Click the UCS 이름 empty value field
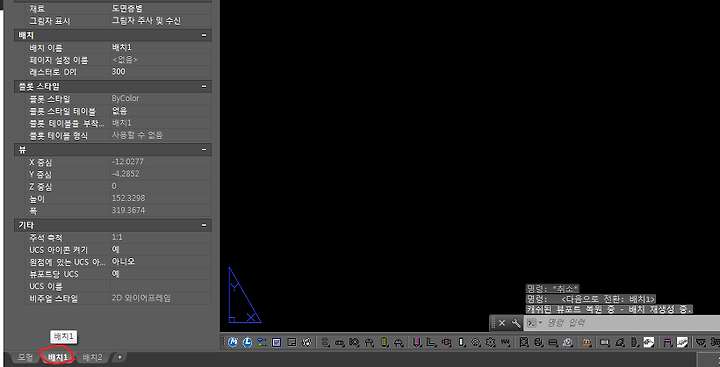The image size is (720, 367). [x=160, y=286]
